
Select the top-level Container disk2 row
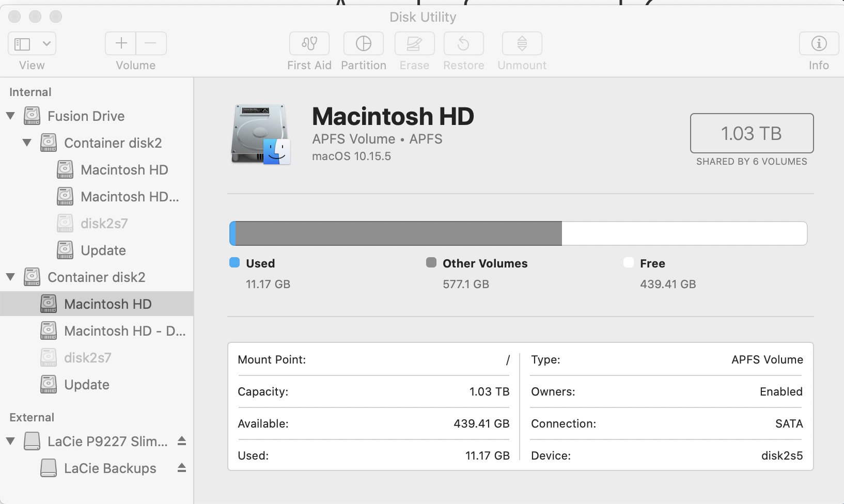point(97,277)
